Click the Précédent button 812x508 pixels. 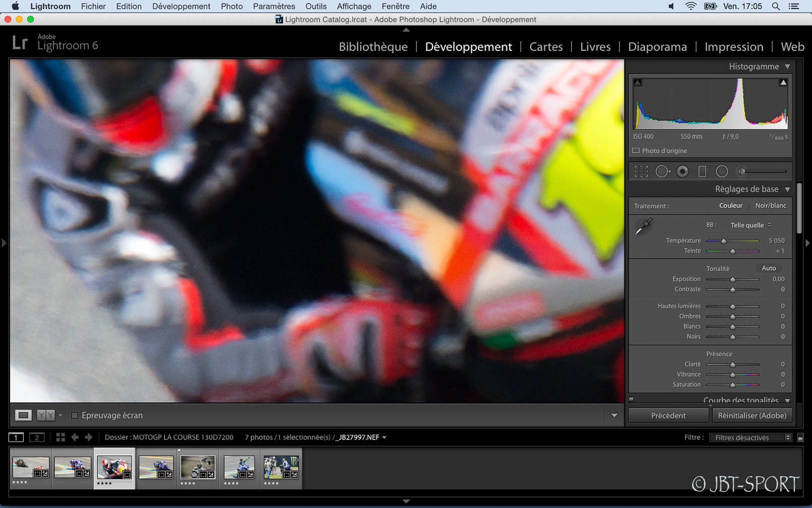click(x=668, y=416)
